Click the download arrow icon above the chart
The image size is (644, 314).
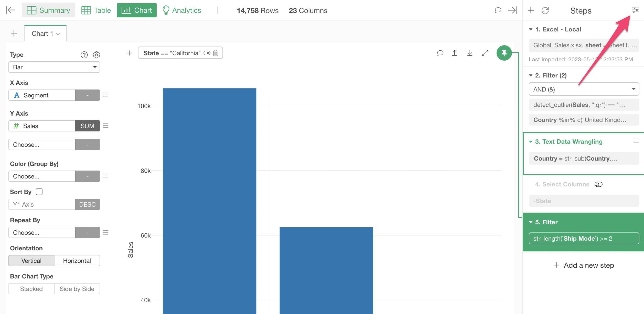[x=470, y=53]
